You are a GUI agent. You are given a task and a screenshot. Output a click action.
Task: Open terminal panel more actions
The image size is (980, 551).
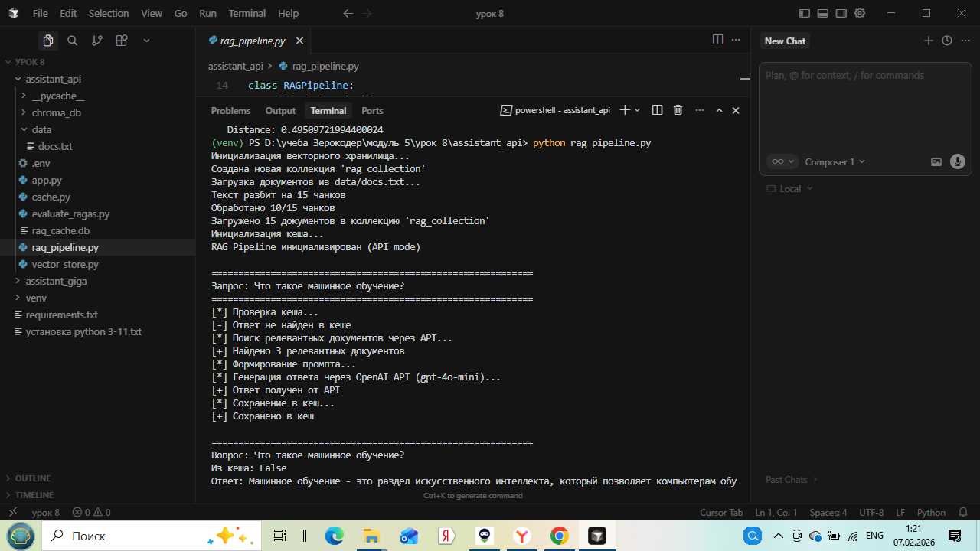(x=699, y=110)
